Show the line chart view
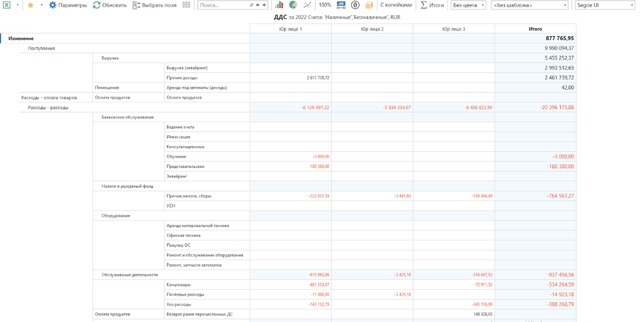Screen dimensions: 644x322 pos(307,5)
